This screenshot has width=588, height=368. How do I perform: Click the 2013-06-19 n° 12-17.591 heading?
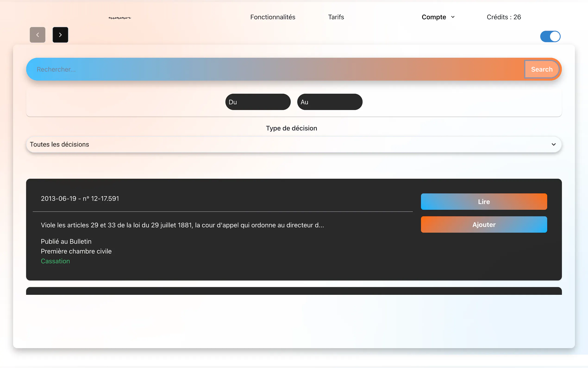tap(80, 199)
